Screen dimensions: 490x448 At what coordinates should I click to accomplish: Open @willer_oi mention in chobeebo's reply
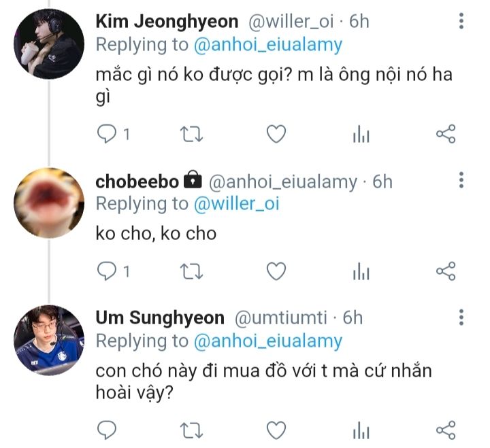click(x=235, y=203)
